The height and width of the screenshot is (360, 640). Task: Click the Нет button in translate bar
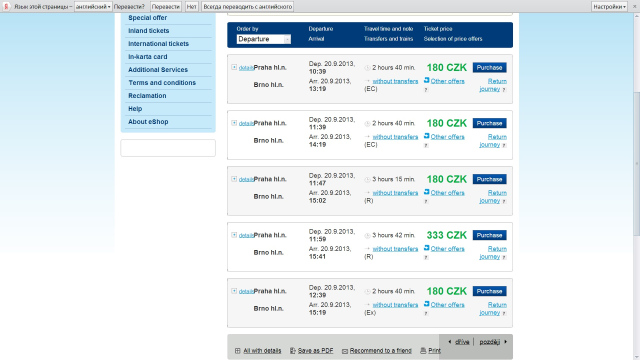pyautogui.click(x=191, y=7)
